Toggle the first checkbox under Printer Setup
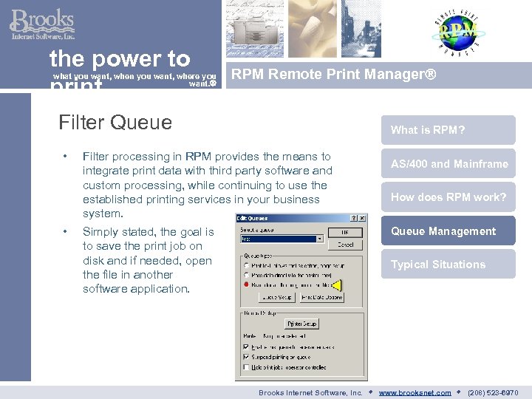Viewport: 532px width, 399px height. click(x=246, y=347)
